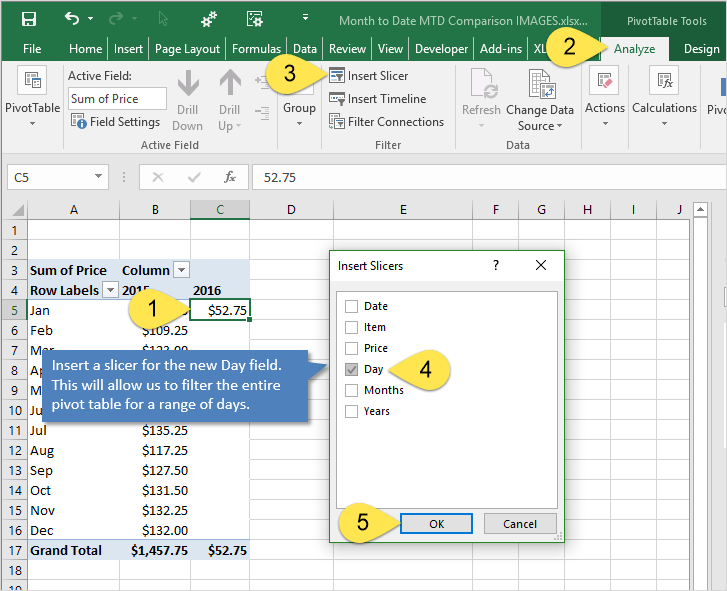727x591 pixels.
Task: Switch to the Formulas ribbon tab
Action: pyautogui.click(x=256, y=49)
